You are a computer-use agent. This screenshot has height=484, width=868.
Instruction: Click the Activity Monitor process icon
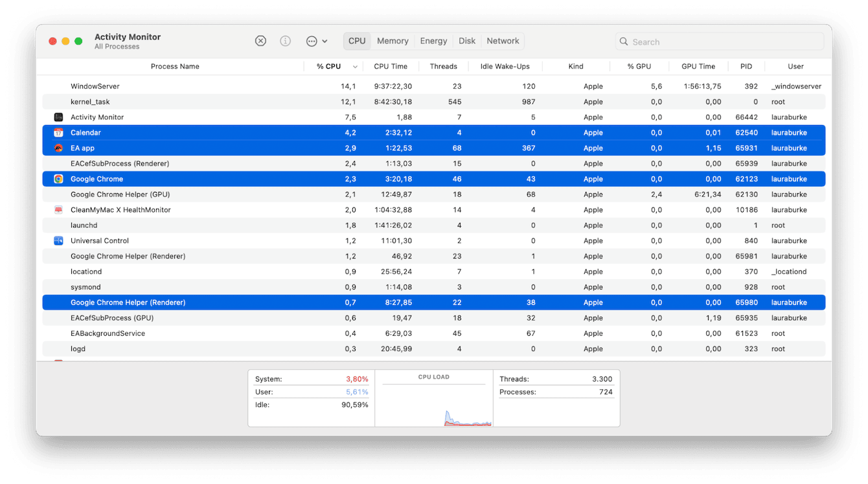(58, 117)
